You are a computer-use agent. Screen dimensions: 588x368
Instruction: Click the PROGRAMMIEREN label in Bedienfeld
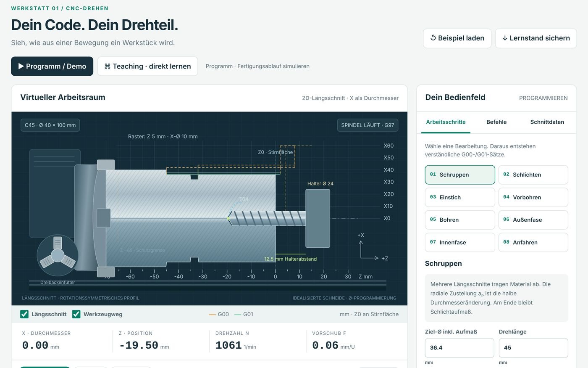pos(543,98)
